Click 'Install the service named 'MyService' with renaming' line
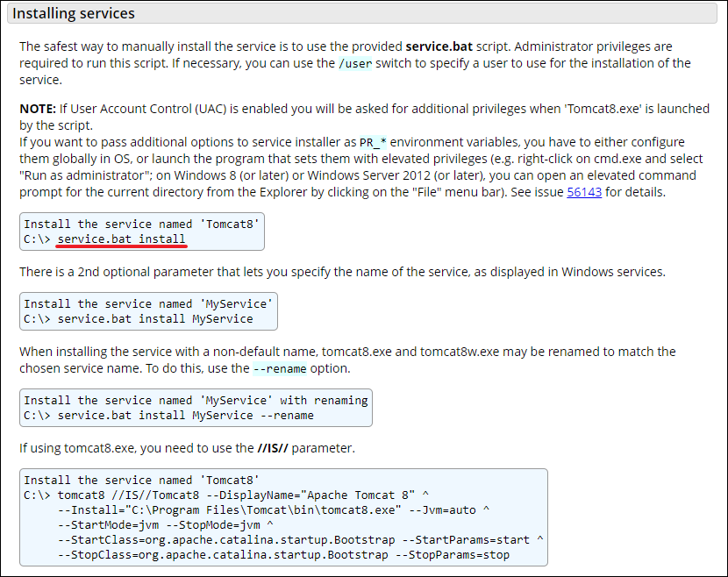This screenshot has width=728, height=577. tap(196, 401)
